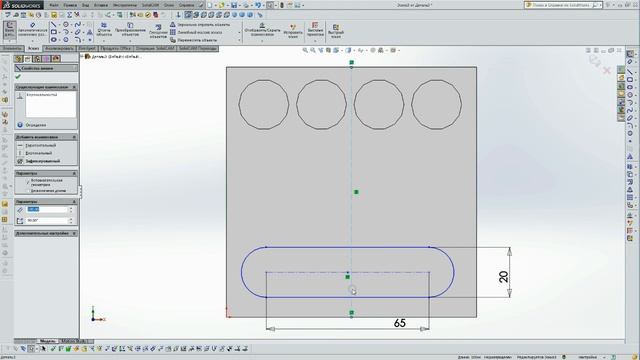Screen dimensions: 640x360
Task: Open the Вид menu
Action: [85, 5]
